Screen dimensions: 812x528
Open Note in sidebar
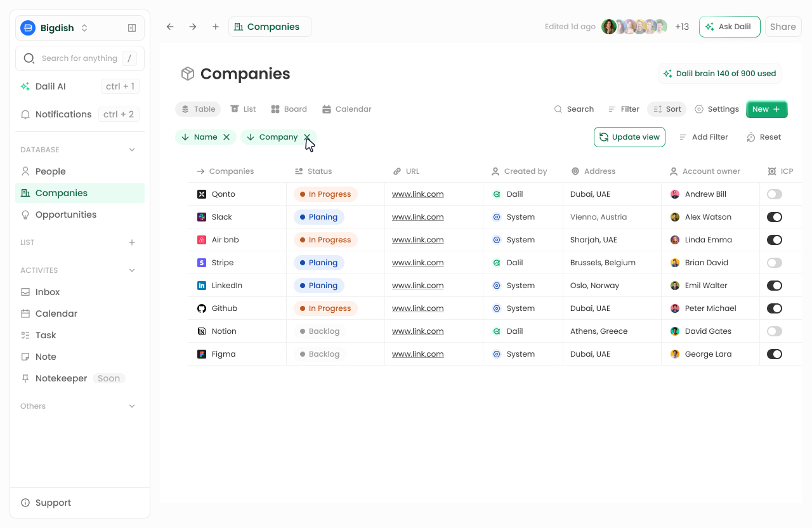click(x=80, y=357)
